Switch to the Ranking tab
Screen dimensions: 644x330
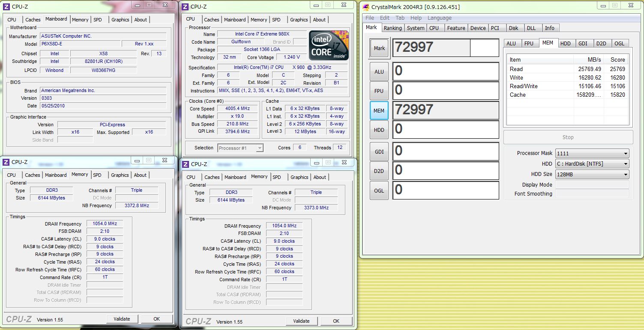(x=392, y=28)
